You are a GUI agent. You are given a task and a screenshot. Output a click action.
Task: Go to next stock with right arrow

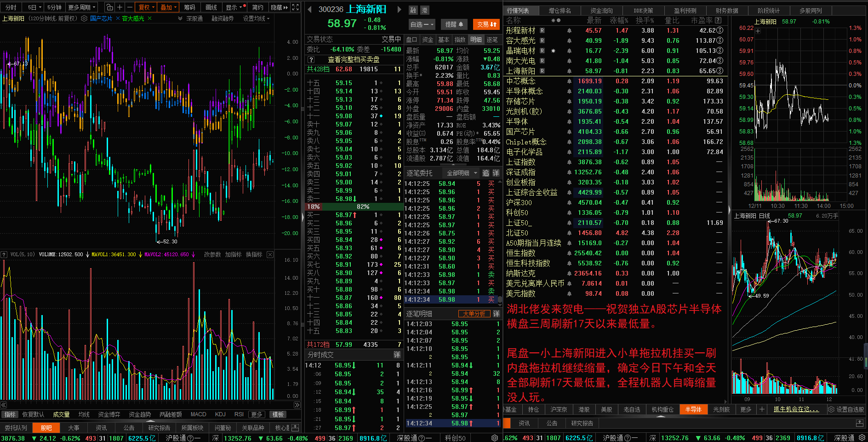click(400, 9)
